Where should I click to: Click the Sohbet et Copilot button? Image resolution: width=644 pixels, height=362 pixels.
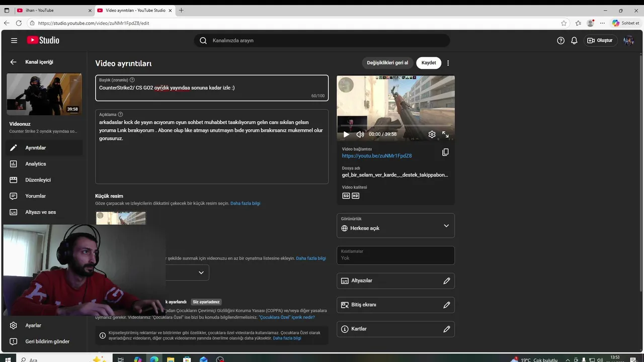(626, 23)
